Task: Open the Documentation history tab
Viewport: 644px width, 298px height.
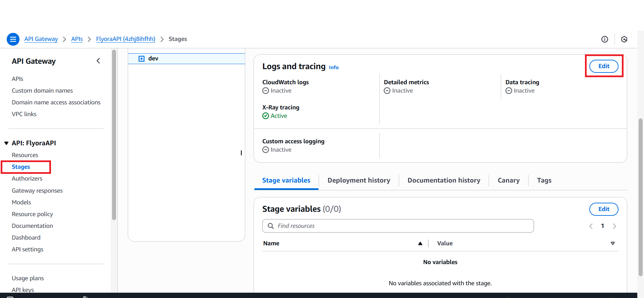Action: (443, 181)
